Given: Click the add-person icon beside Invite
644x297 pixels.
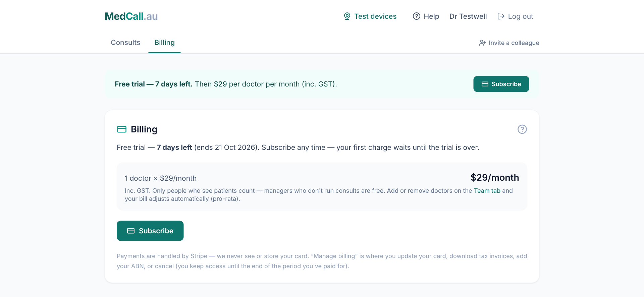Looking at the screenshot, I should click(482, 43).
